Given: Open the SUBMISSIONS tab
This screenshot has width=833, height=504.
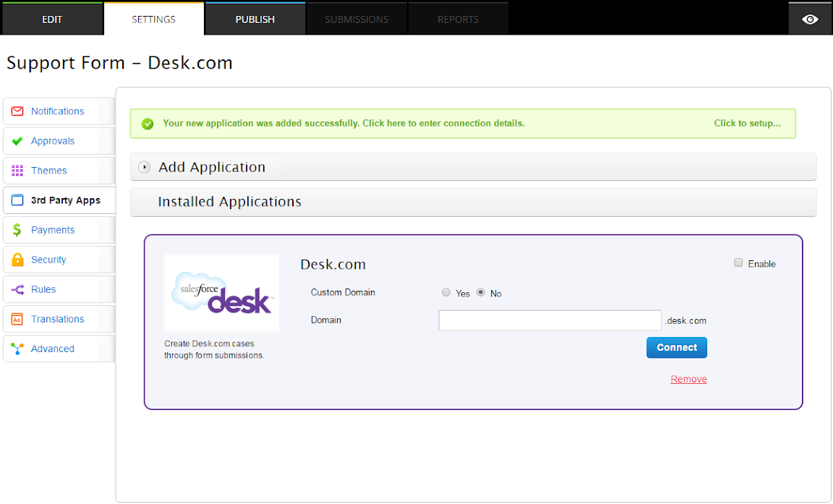Looking at the screenshot, I should 356,19.
